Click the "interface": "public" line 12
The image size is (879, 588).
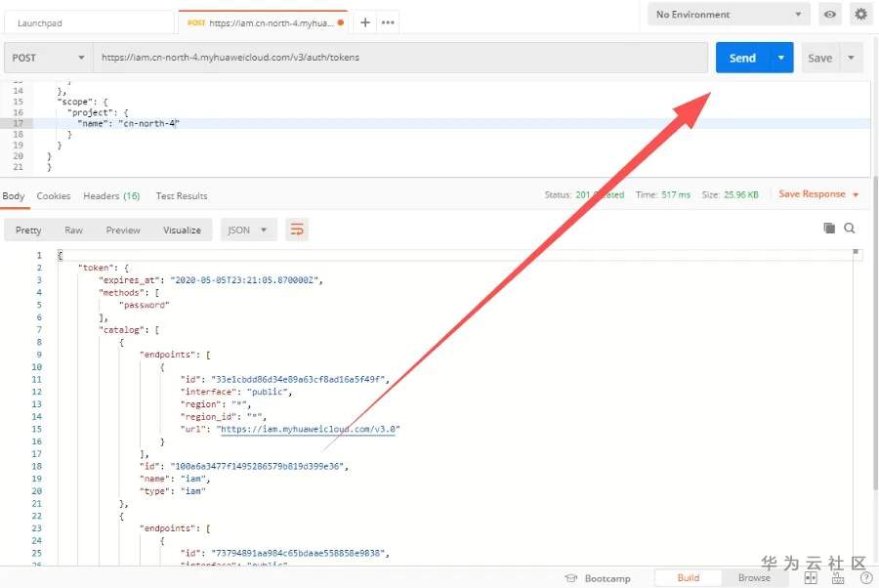pos(236,392)
